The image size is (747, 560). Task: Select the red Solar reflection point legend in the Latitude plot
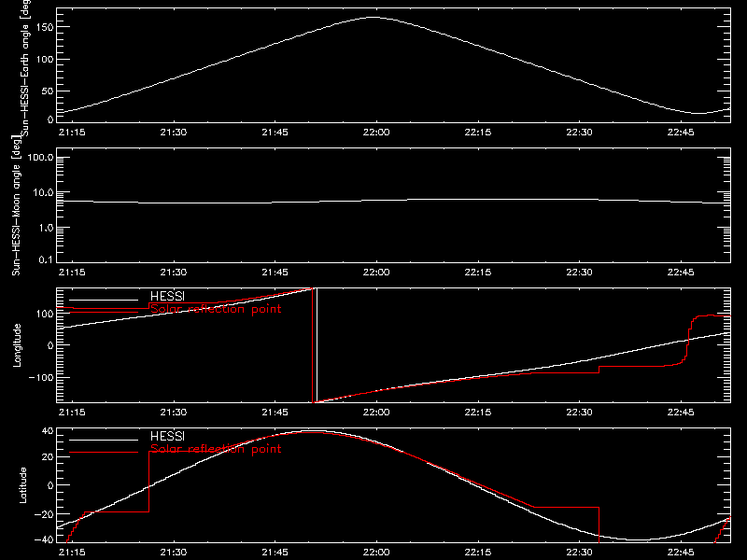pyautogui.click(x=216, y=449)
